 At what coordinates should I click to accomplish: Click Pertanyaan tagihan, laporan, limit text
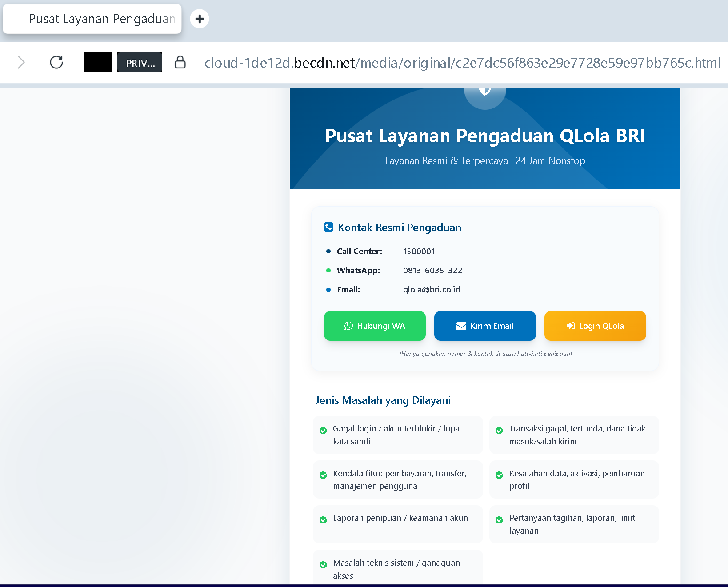coord(572,524)
